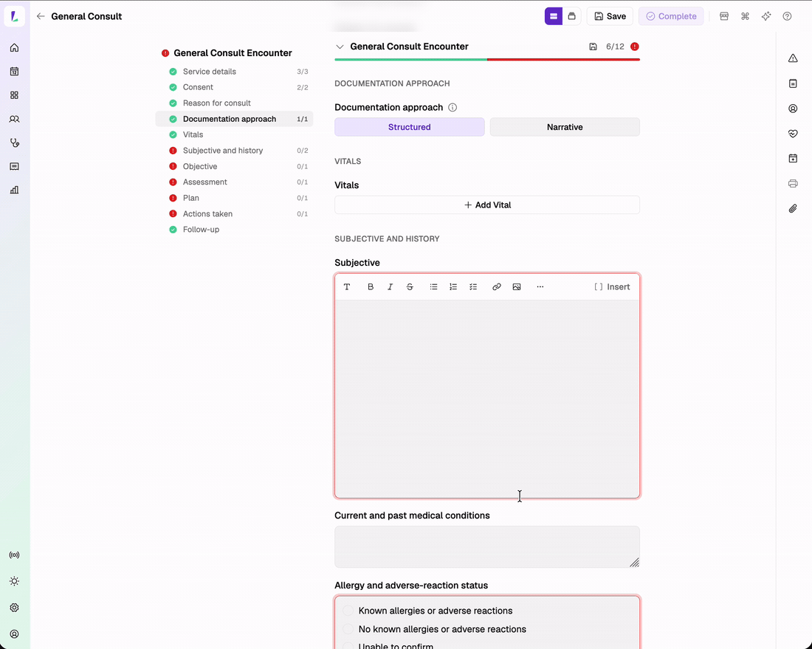
Task: Open the Home icon in left sidebar
Action: click(15, 48)
